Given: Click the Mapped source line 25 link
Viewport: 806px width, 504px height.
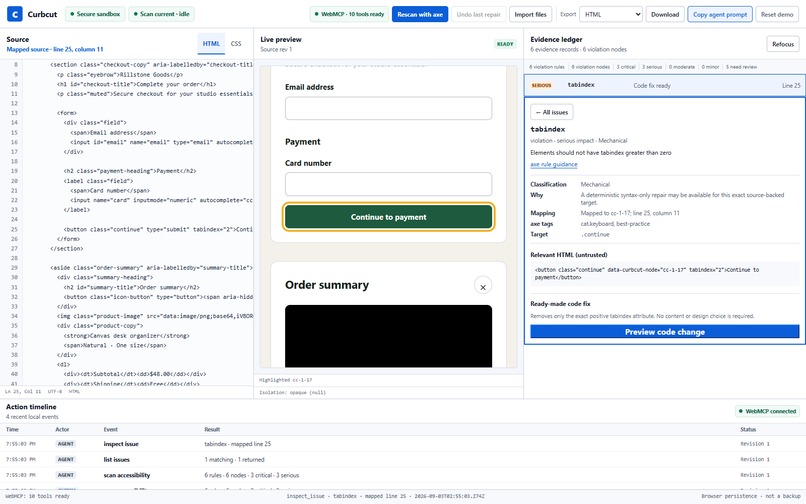Looking at the screenshot, I should pyautogui.click(x=55, y=49).
